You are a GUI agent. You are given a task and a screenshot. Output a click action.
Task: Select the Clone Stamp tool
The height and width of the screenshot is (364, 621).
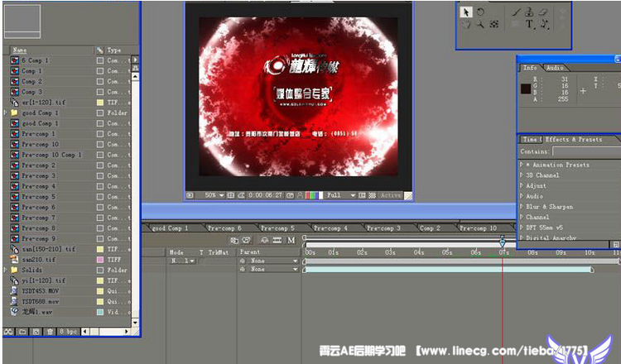pos(530,12)
